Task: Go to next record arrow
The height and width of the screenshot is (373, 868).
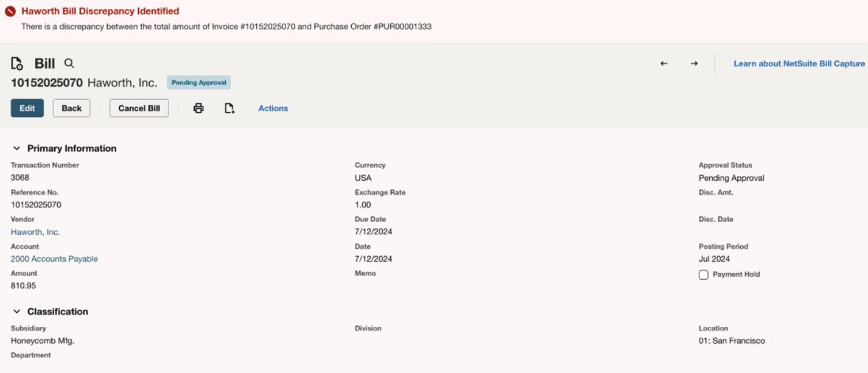Action: 694,63
